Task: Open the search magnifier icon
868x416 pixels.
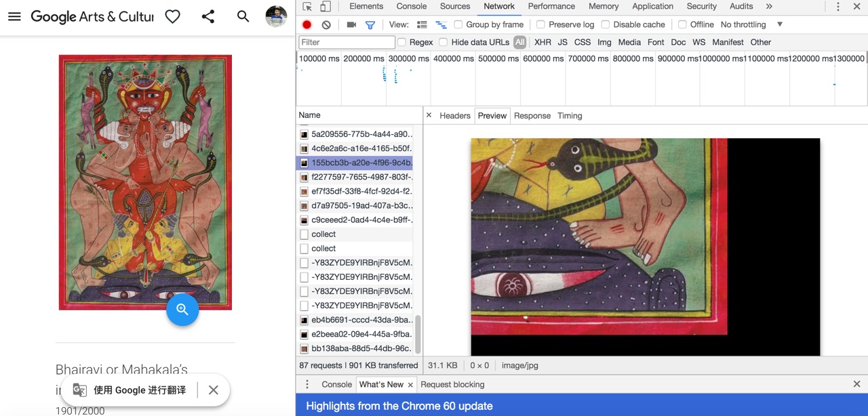Action: click(243, 16)
